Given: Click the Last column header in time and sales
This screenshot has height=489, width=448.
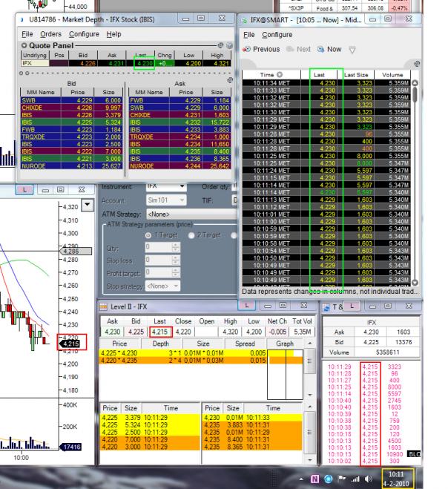Looking at the screenshot, I should click(x=319, y=75).
